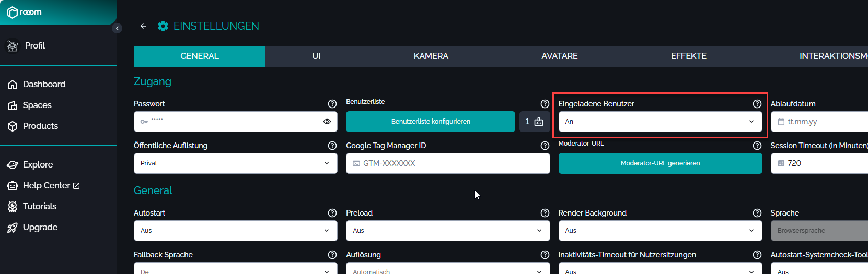Expand the Eingeladene Benutzer dropdown
Screen dimensions: 868x274
pos(660,122)
